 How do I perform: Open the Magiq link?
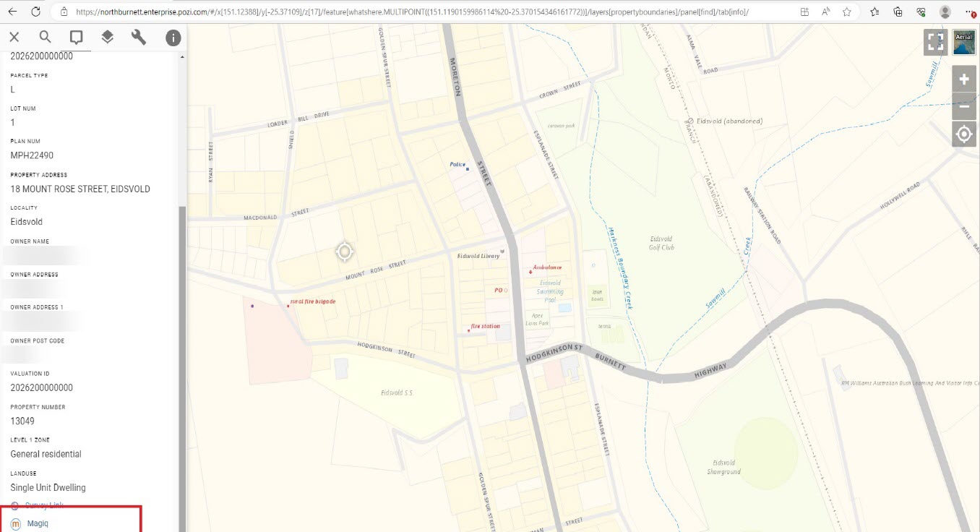[38, 523]
